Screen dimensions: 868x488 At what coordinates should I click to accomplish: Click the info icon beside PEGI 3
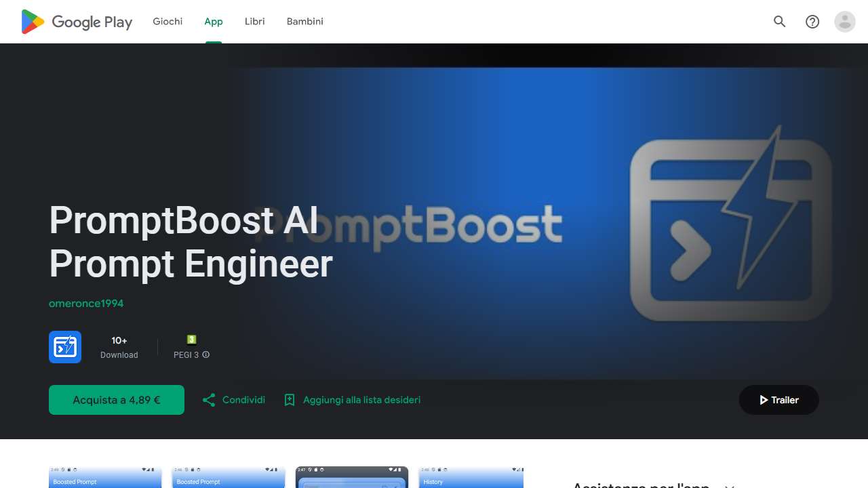(x=206, y=354)
